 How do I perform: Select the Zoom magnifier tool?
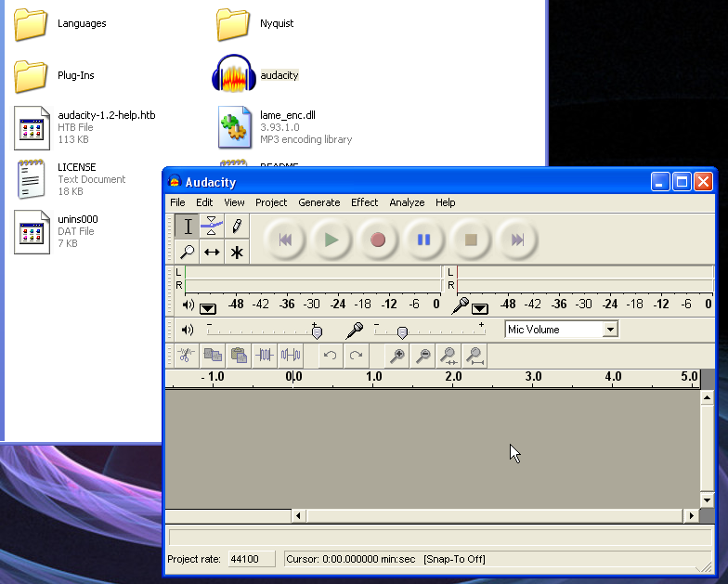point(187,252)
